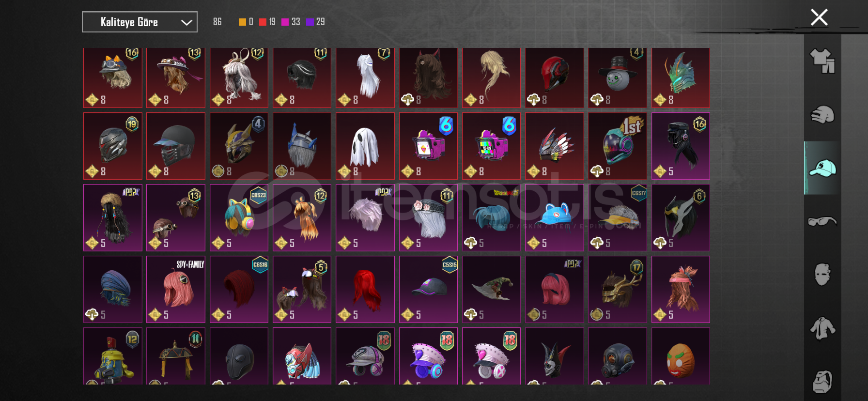Open the outfit sets category icon

pyautogui.click(x=822, y=61)
